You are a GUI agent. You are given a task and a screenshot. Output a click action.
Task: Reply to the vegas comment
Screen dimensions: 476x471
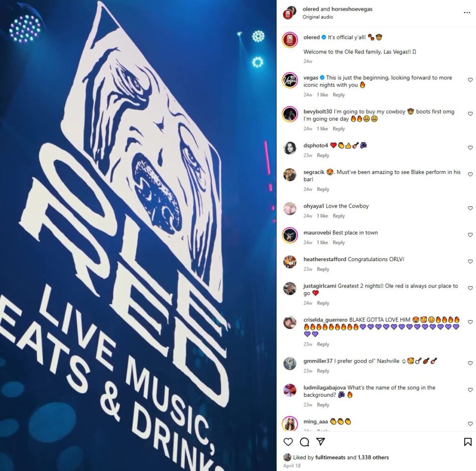338,95
